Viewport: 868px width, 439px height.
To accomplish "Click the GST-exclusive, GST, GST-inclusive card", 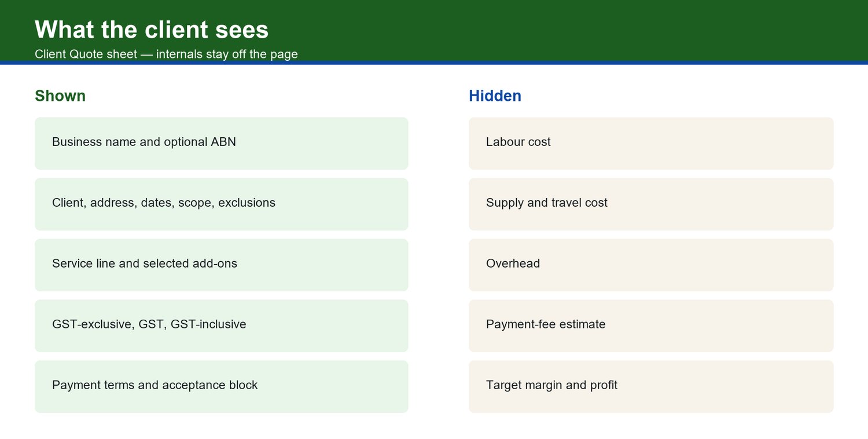I will coord(222,326).
